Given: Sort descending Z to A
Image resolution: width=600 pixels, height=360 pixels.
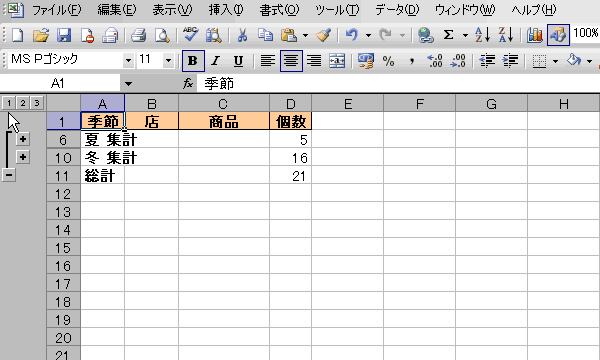Looking at the screenshot, I should pyautogui.click(x=506, y=35).
